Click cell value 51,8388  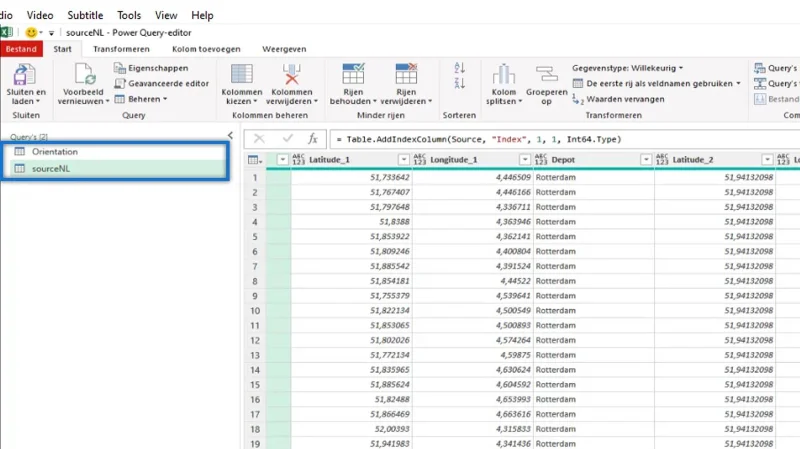(x=394, y=222)
